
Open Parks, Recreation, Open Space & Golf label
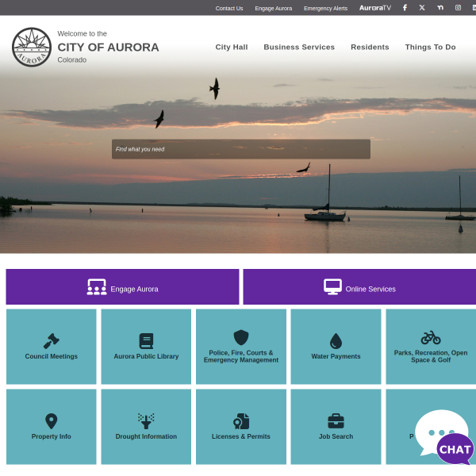(x=431, y=356)
